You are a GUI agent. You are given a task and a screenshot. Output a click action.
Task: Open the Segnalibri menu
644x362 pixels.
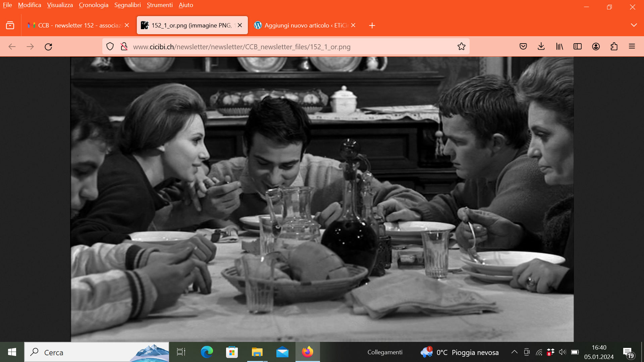127,5
